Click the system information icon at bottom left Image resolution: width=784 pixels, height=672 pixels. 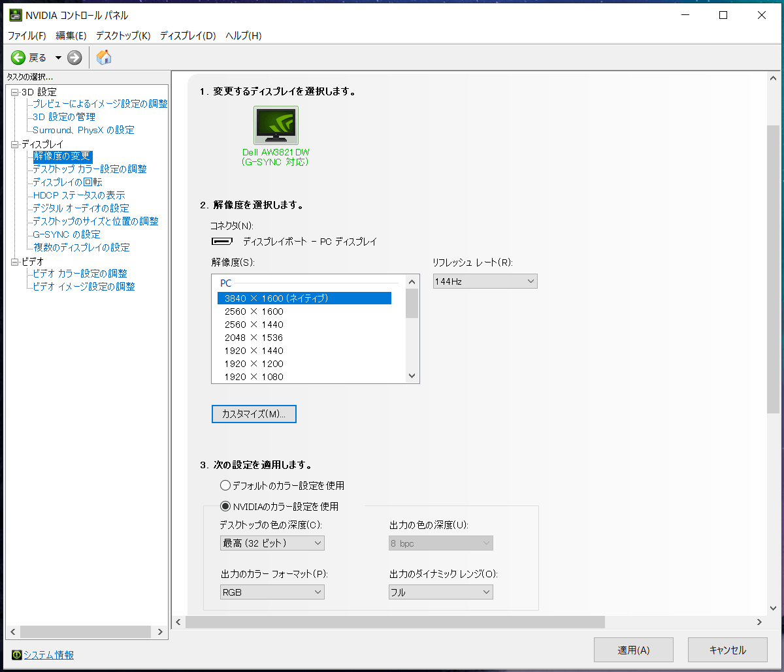point(16,654)
